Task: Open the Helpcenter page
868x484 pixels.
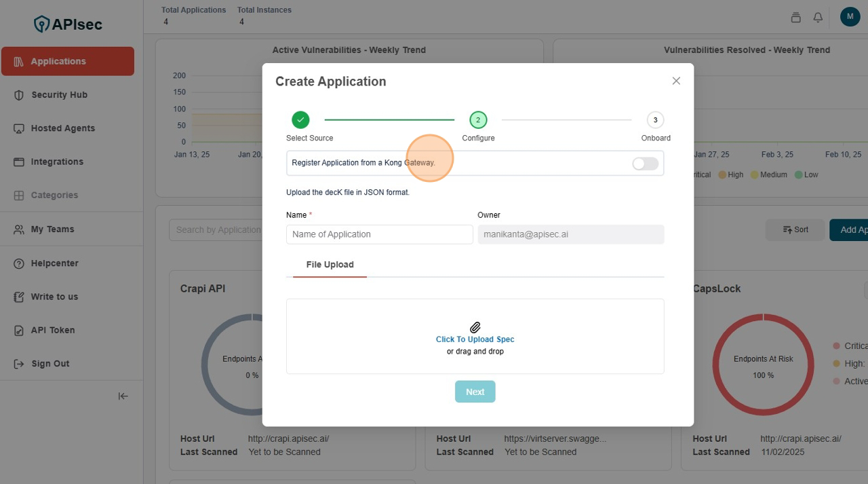Action: [54, 263]
